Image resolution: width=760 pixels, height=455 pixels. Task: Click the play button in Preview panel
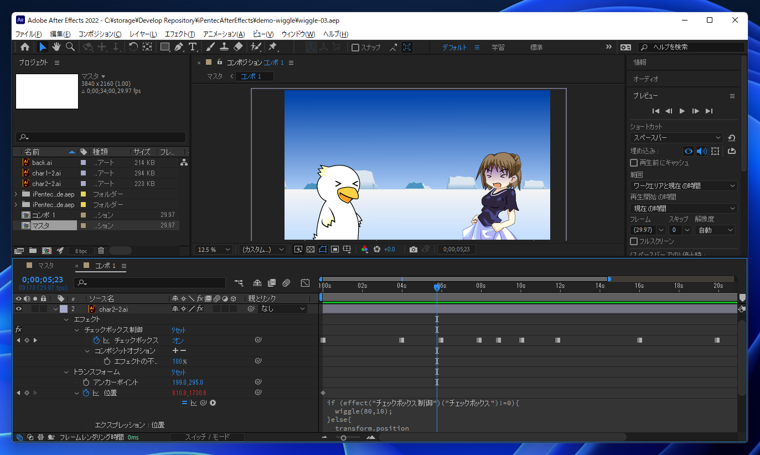pos(682,111)
